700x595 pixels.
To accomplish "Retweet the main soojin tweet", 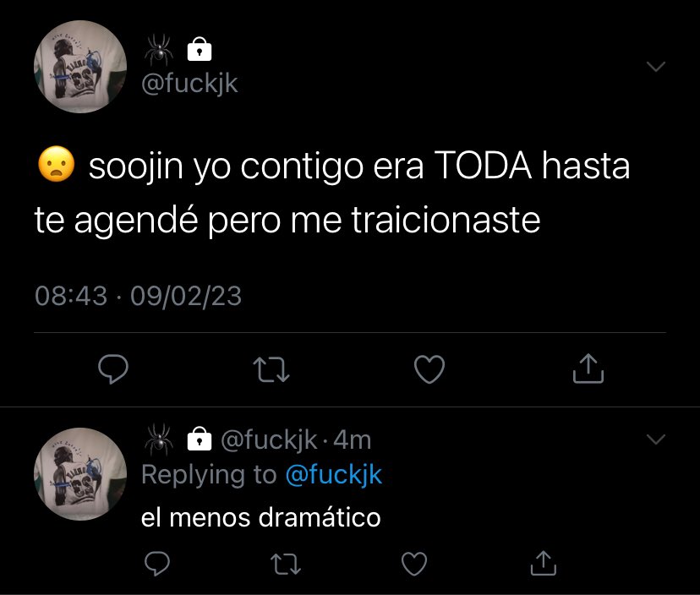I will (271, 369).
